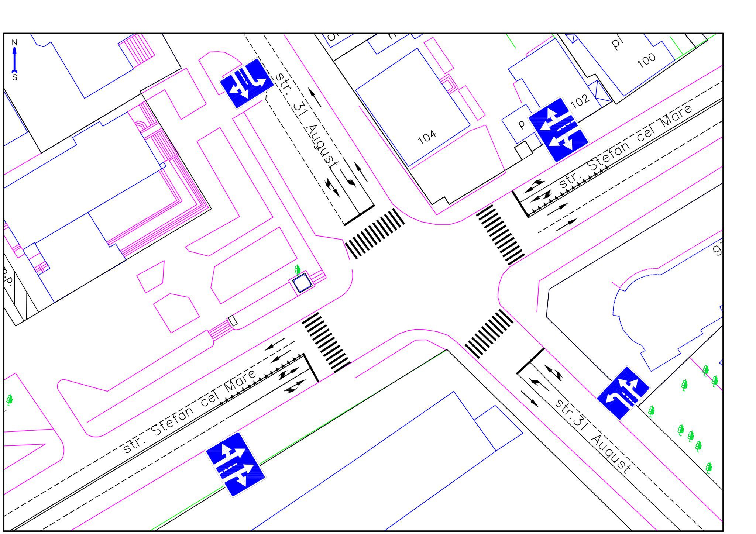Click the north arrow compass symbol
Image resolution: width=756 pixels, height=534 pixels.
coord(14,59)
